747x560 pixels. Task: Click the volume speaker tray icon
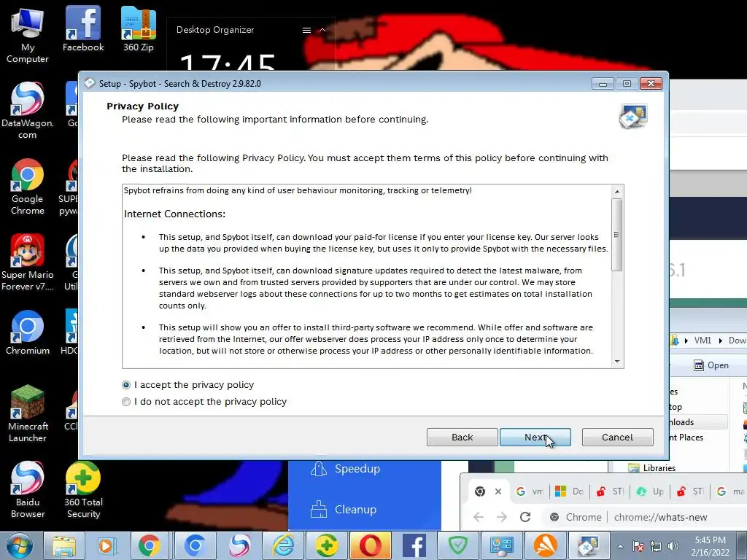tap(673, 546)
